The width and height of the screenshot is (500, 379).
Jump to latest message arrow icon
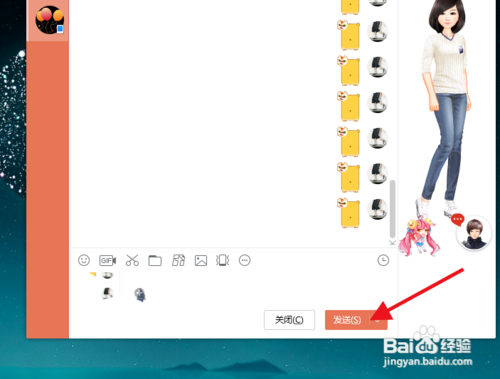pyautogui.click(x=392, y=242)
